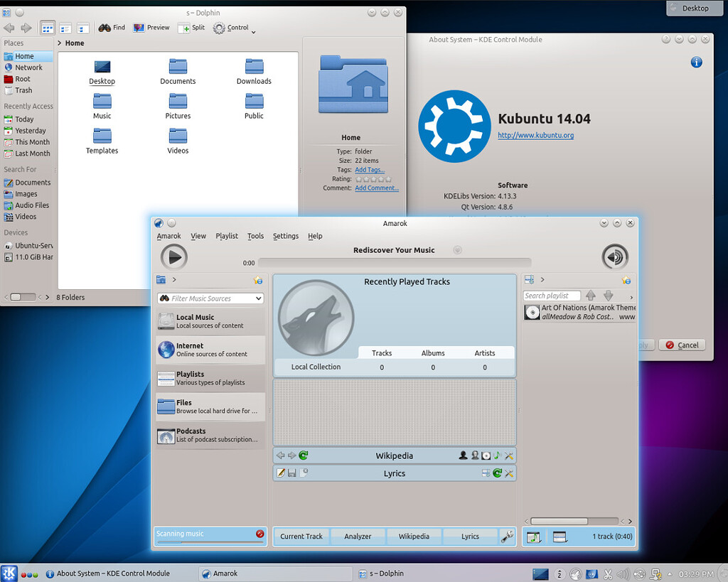Click Dolphin's Split view button

click(192, 28)
